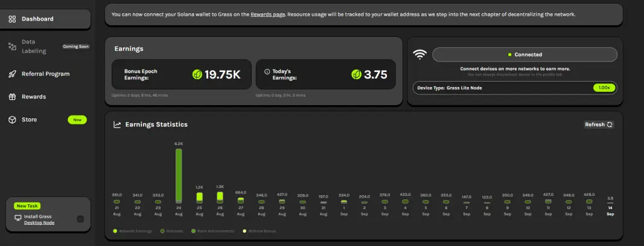Screen dimensions: 644x246
Task: Click the New Task badge
Action: [27, 206]
